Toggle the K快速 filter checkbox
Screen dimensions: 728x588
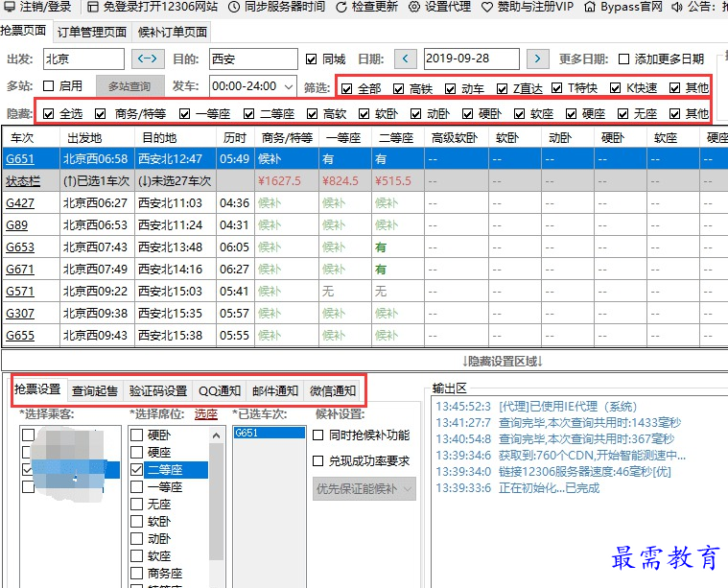615,88
